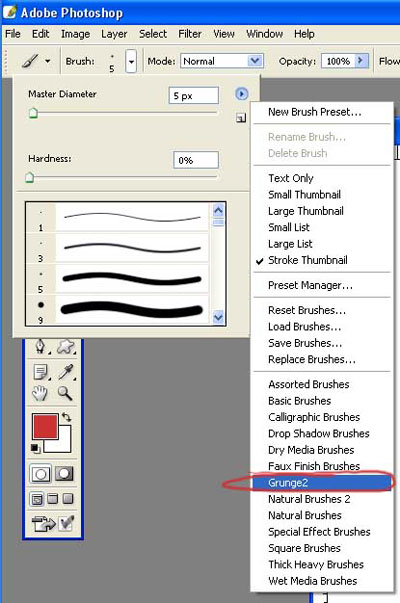Select the Pen tool in toolbox
The height and width of the screenshot is (603, 400).
[40, 346]
